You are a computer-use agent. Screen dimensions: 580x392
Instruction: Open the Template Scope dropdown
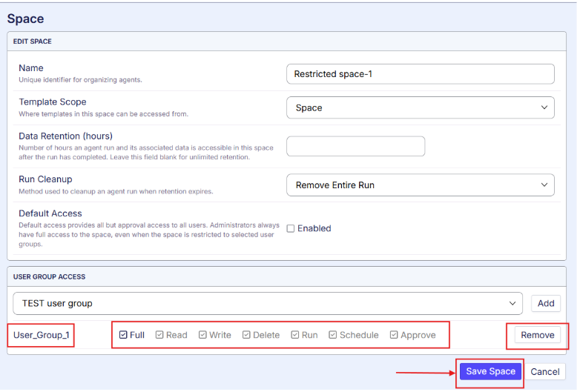click(x=421, y=107)
